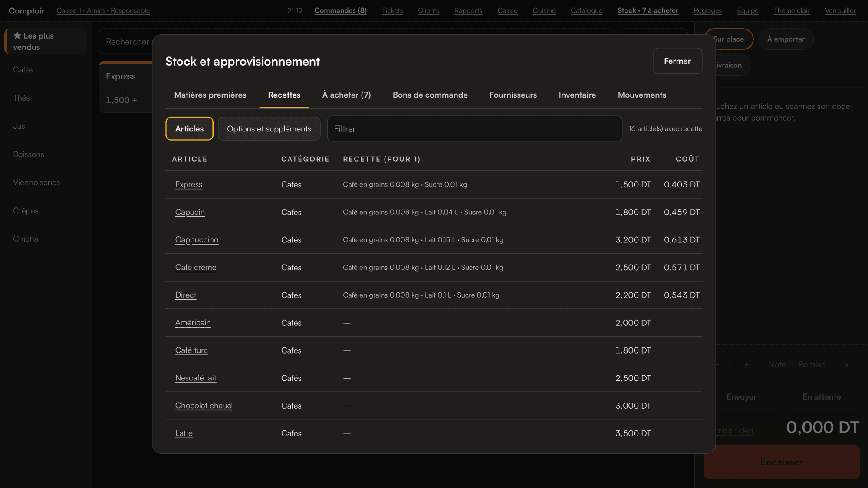Open Tickets in top navigation
Viewport: 868px width, 488px height.
point(392,10)
